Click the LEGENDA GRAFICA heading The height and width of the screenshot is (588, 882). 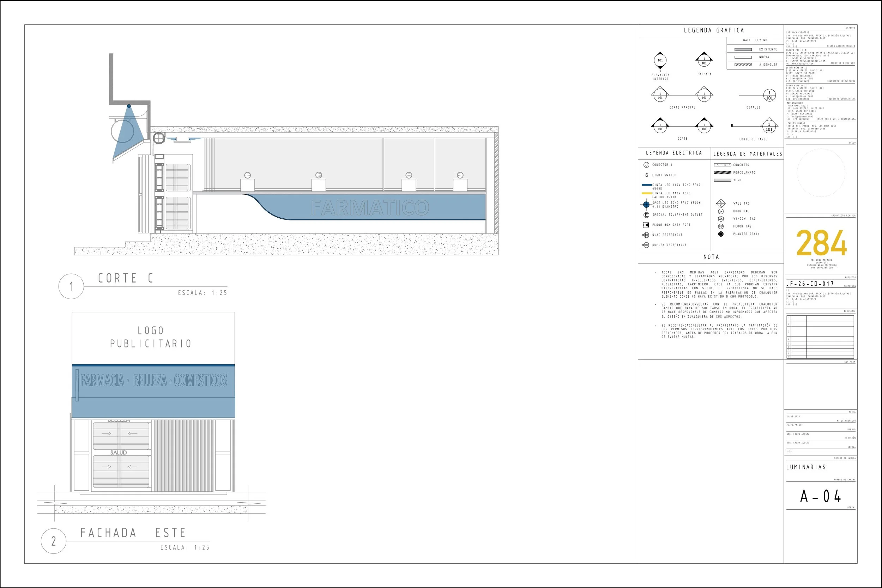pos(714,30)
